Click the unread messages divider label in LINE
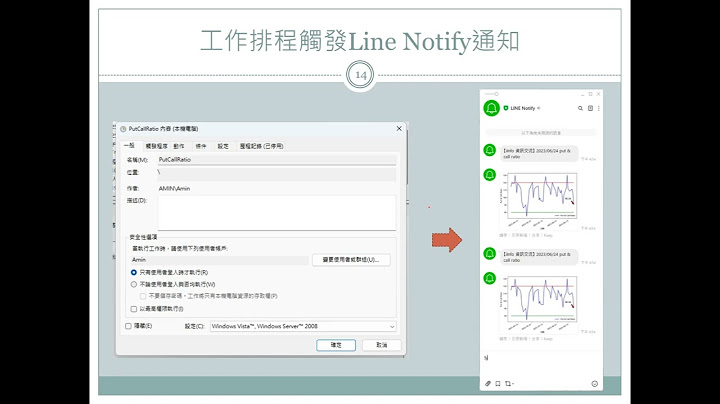 [x=541, y=133]
